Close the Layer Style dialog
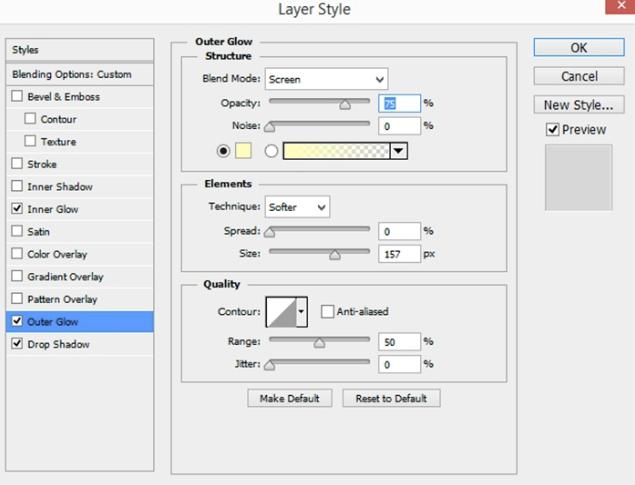Screen dimensions: 635x485 (620, 6)
